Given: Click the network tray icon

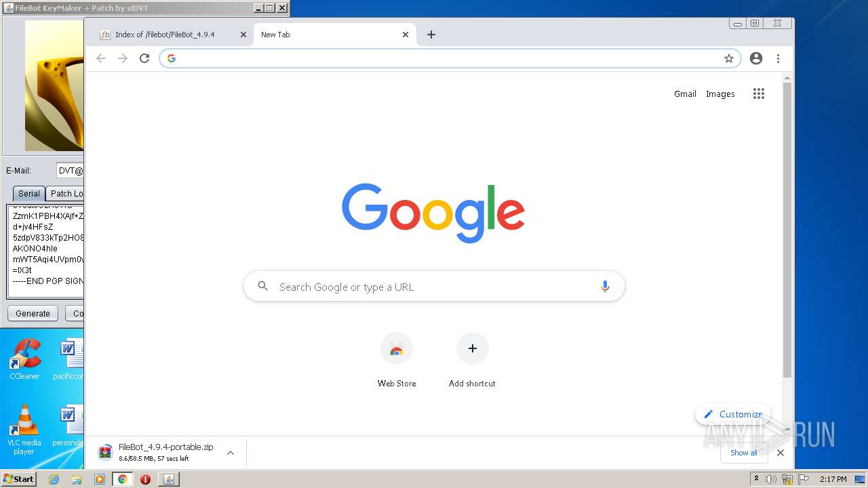Looking at the screenshot, I should point(787,479).
